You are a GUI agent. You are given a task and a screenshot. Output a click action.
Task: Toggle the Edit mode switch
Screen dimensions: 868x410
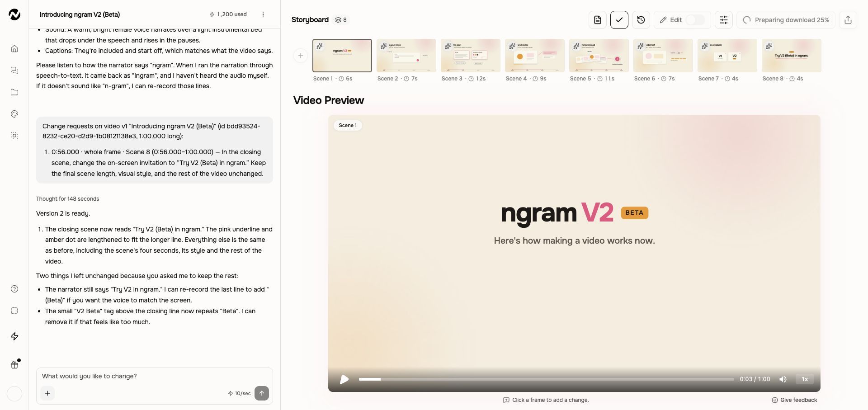coord(695,20)
